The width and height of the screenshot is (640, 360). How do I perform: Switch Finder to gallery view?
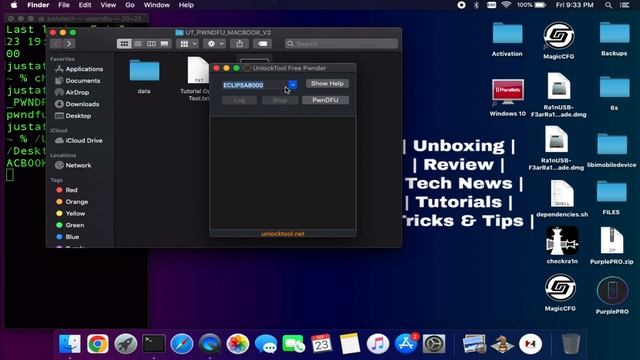[164, 44]
